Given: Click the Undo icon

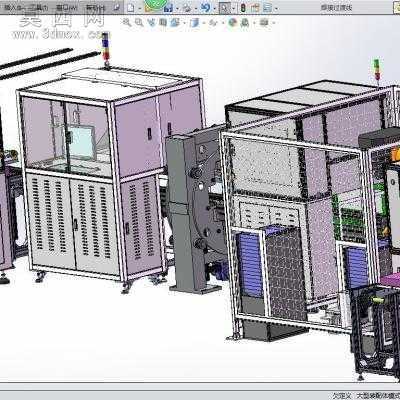Looking at the screenshot, I should click(x=206, y=8).
